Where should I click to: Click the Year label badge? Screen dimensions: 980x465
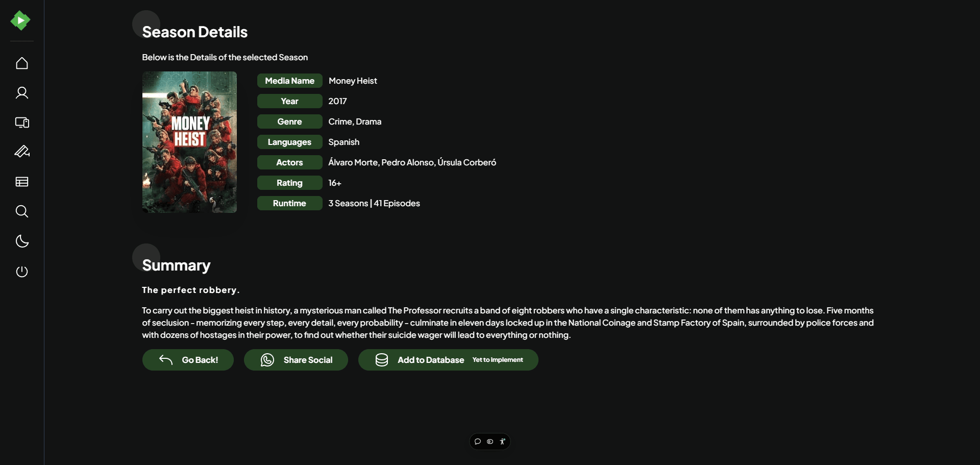coord(290,101)
